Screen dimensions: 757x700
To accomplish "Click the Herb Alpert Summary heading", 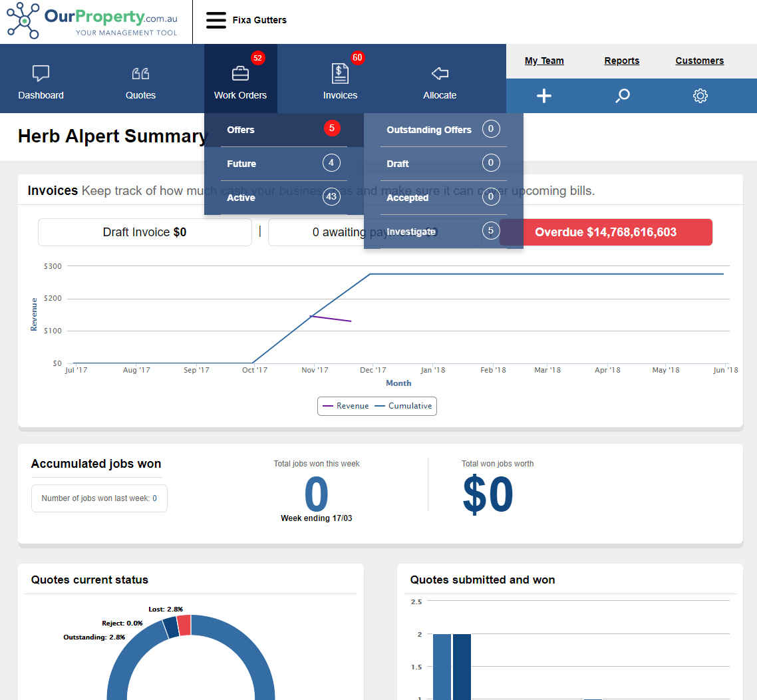I will pyautogui.click(x=113, y=136).
